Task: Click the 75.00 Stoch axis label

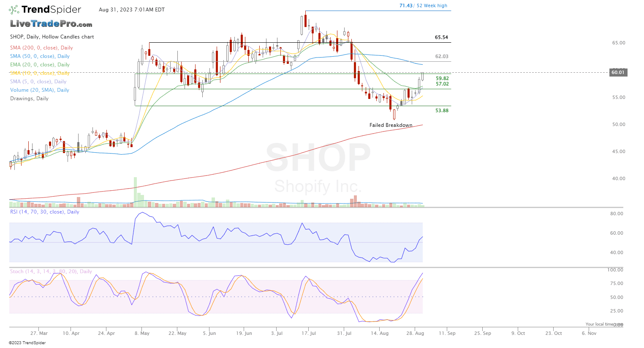Action: (x=617, y=283)
